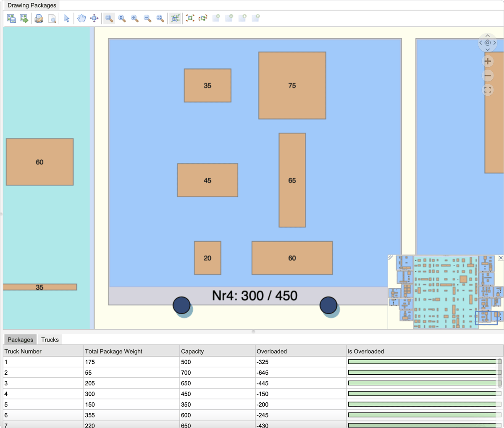The image size is (504, 428).
Task: Click the export diagram icon with green arrow
Action: 24,18
